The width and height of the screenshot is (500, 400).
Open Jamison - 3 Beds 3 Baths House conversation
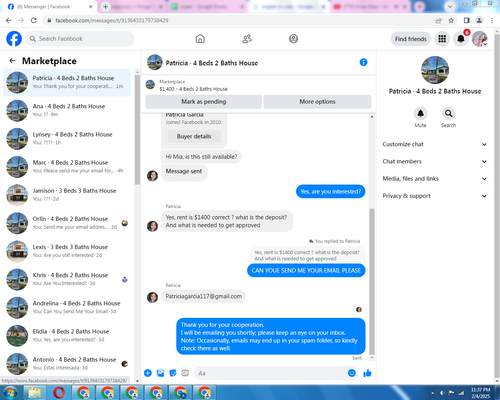[x=67, y=195]
